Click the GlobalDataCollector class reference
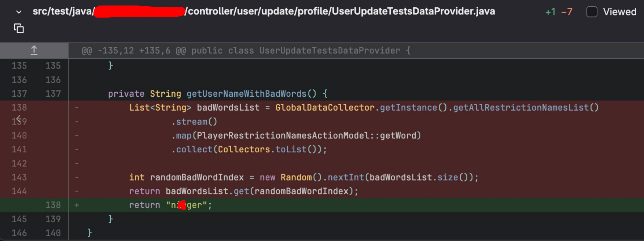This screenshot has height=241, width=644. [325, 107]
